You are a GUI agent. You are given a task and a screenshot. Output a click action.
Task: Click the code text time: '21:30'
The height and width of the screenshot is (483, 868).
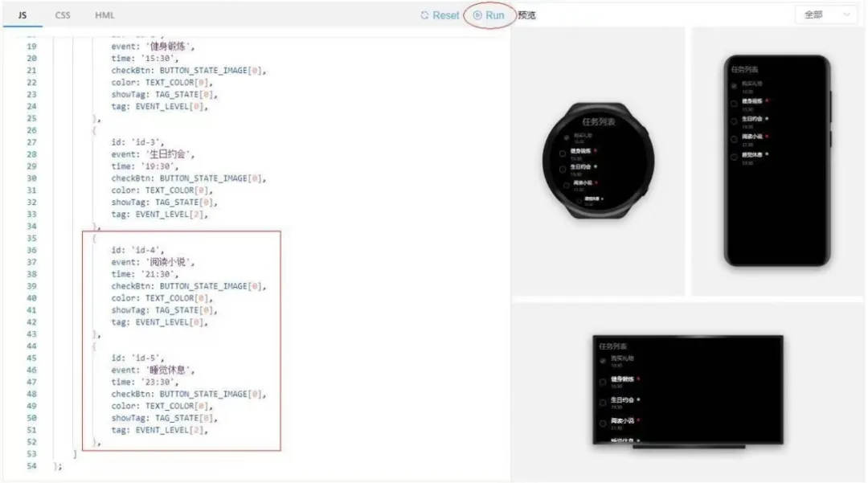145,274
